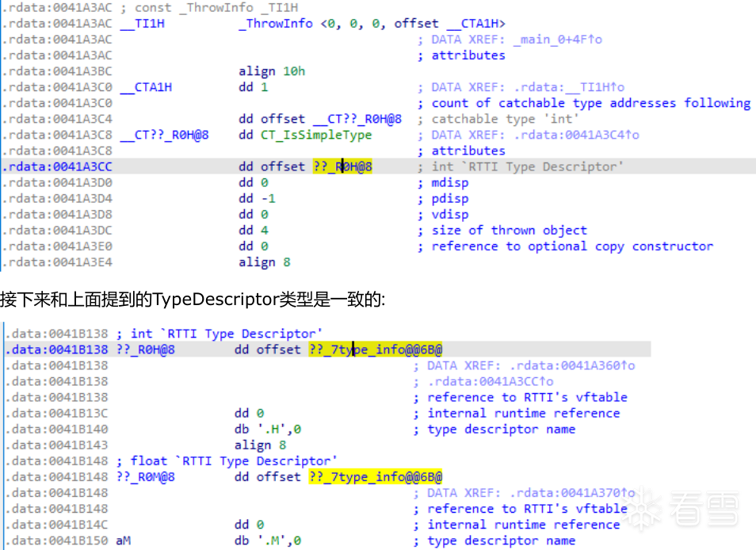Image resolution: width=756 pixels, height=550 pixels.
Task: Click the "; float `RTTI Type Descriptor'" header
Action: [226, 460]
